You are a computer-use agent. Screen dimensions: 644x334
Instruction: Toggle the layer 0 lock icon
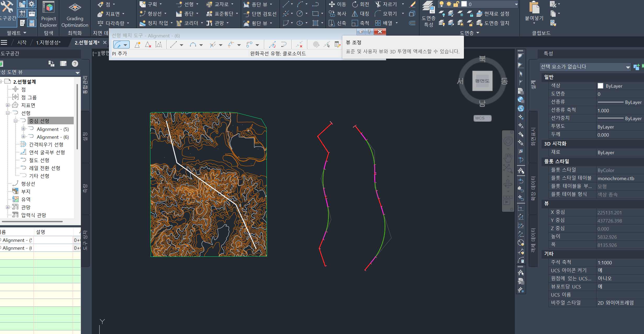coord(456,4)
